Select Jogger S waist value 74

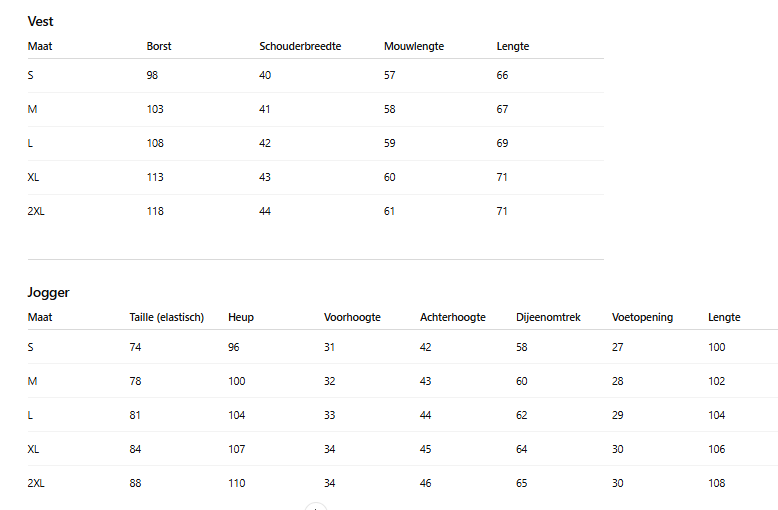click(135, 347)
